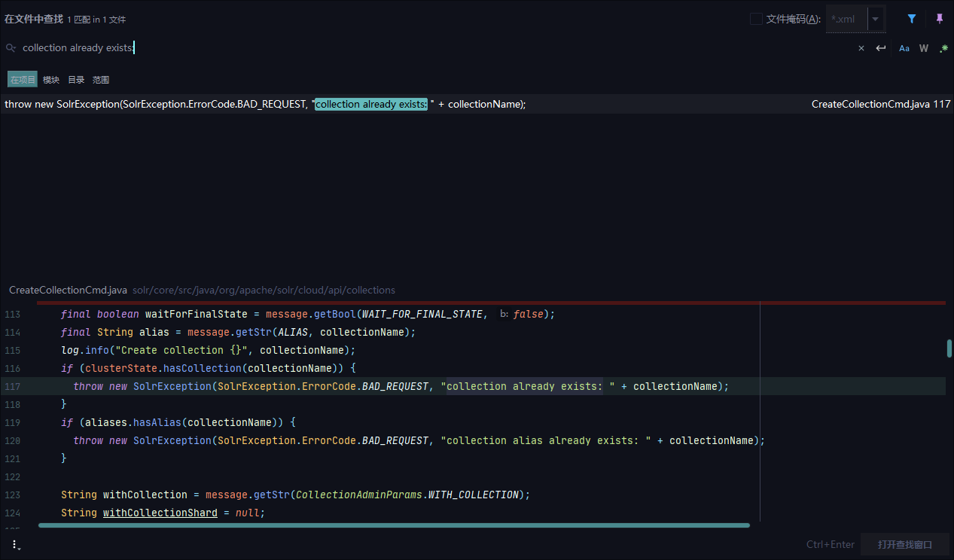
Task: Enable the regex search option
Action: click(943, 48)
